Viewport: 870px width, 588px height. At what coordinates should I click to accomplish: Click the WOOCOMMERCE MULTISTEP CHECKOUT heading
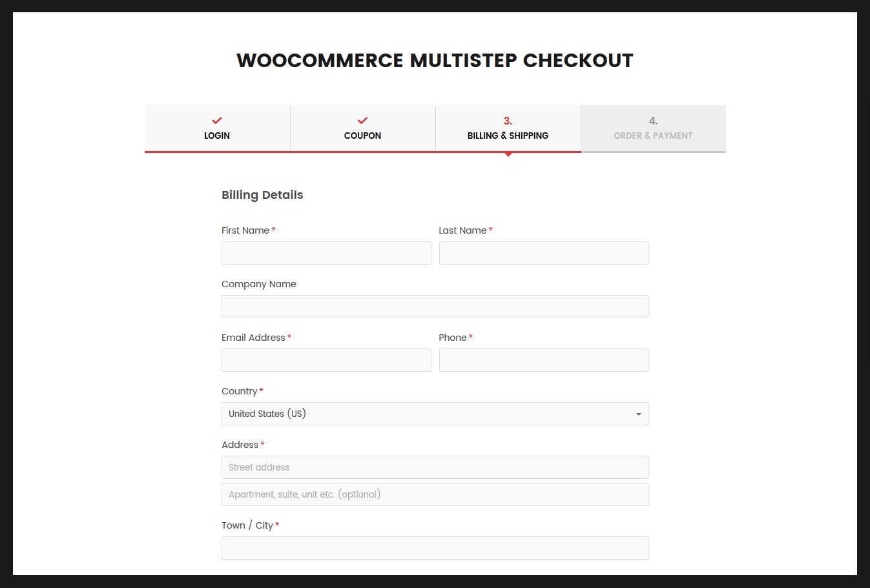pyautogui.click(x=435, y=60)
